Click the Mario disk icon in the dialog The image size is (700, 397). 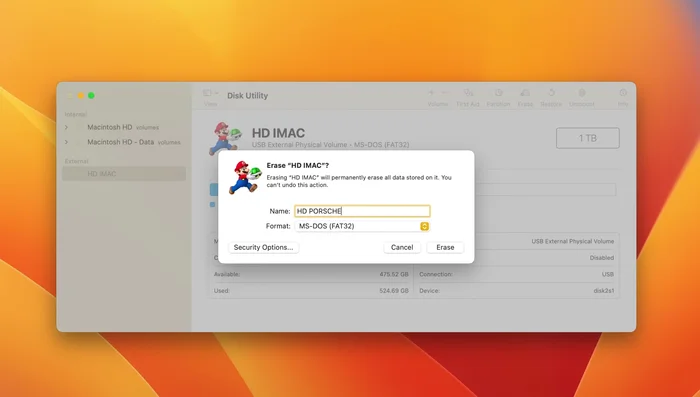click(245, 177)
